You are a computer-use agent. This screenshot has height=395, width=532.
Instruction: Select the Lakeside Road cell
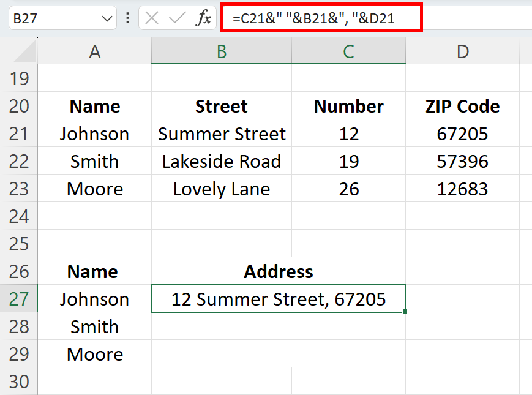(222, 161)
